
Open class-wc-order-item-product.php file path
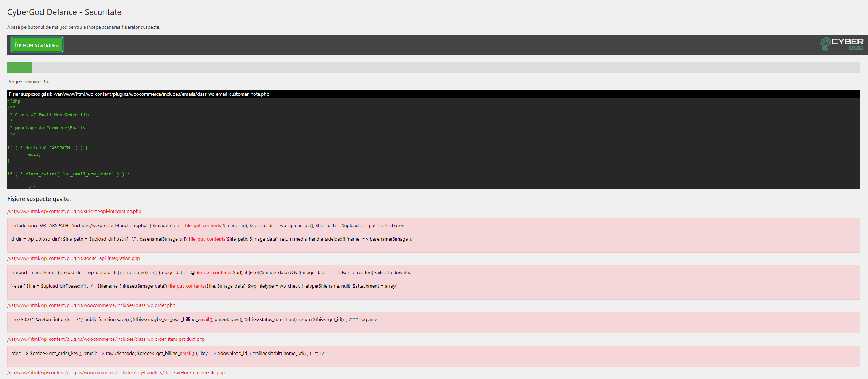coord(106,339)
